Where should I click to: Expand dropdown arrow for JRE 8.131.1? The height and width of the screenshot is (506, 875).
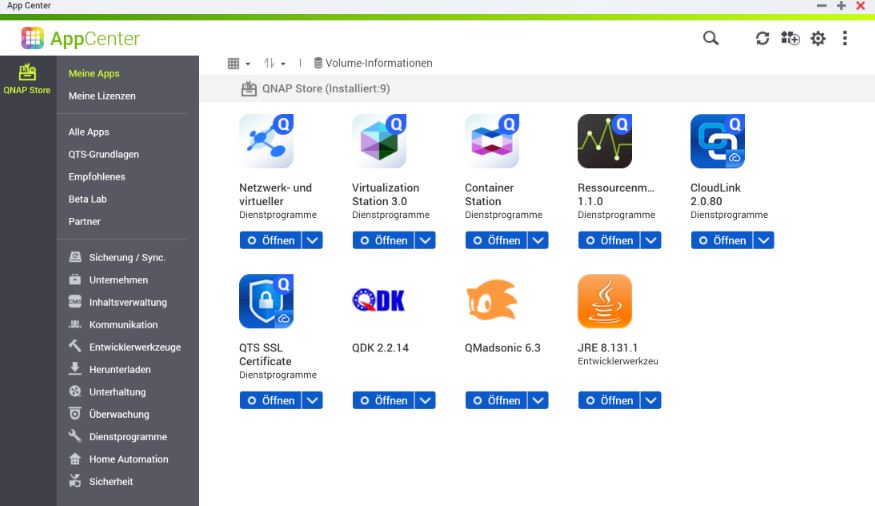click(651, 401)
